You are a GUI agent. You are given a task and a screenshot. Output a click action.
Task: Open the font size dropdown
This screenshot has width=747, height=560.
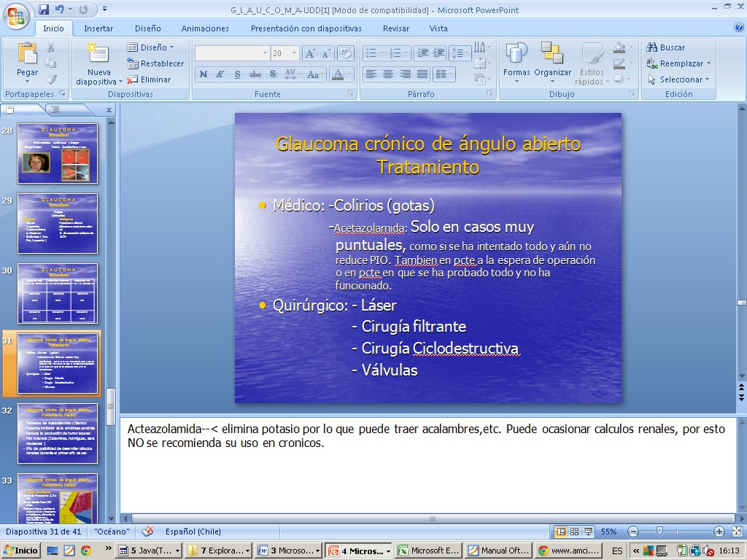pyautogui.click(x=294, y=53)
